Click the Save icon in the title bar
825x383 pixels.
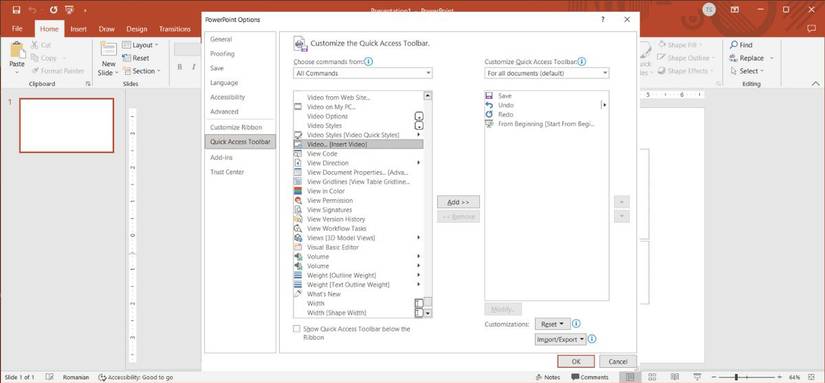[x=16, y=10]
